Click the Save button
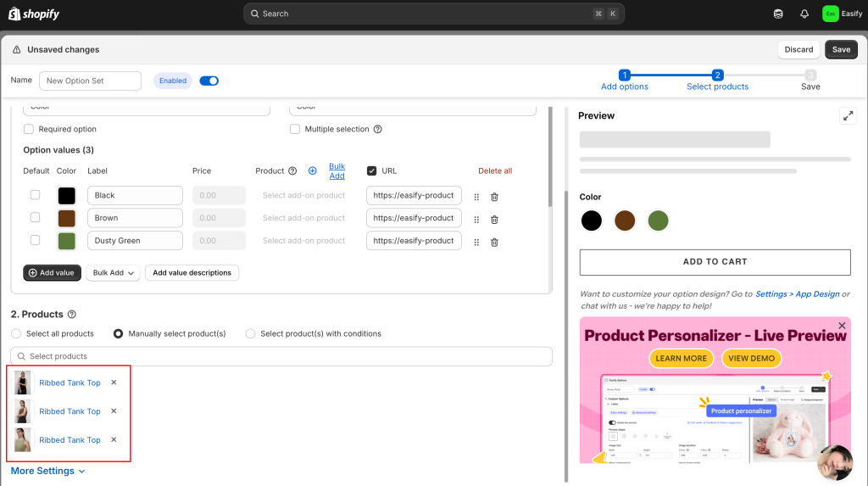Screen dimensions: 868x486 841,49
